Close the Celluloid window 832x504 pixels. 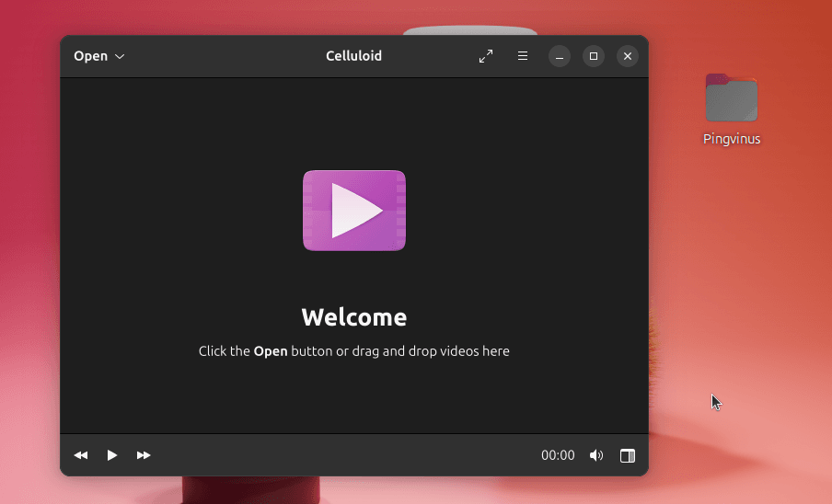coord(627,56)
